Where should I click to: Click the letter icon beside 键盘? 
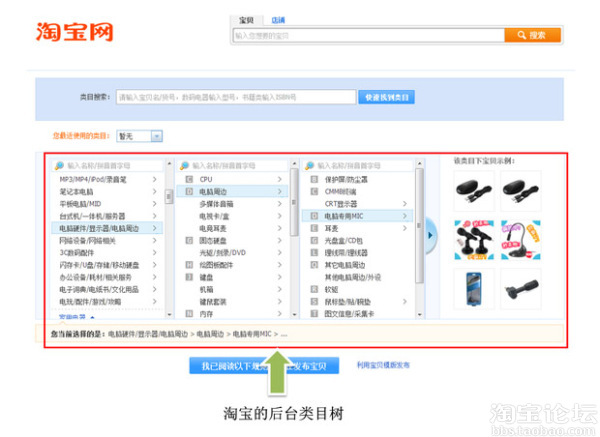pyautogui.click(x=189, y=277)
